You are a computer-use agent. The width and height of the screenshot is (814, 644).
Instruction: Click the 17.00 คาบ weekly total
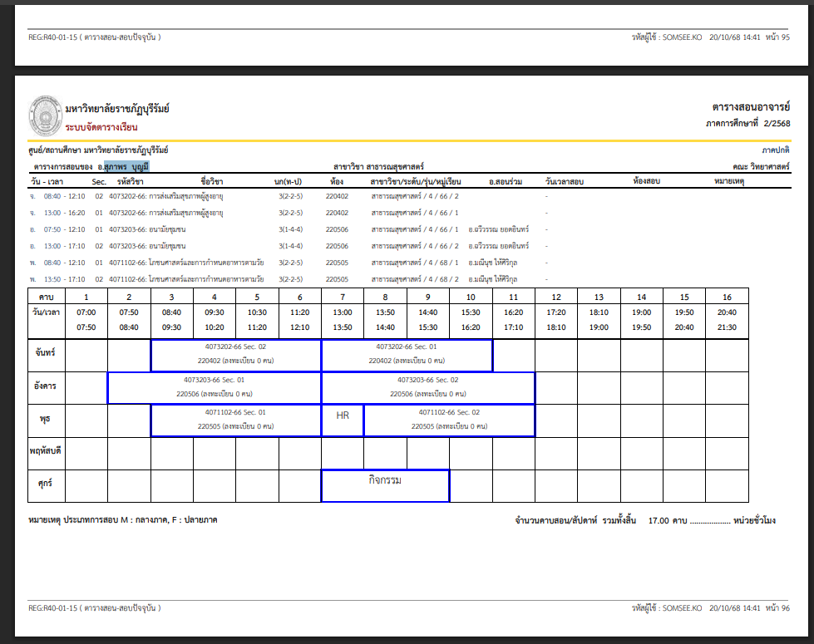pyautogui.click(x=668, y=520)
